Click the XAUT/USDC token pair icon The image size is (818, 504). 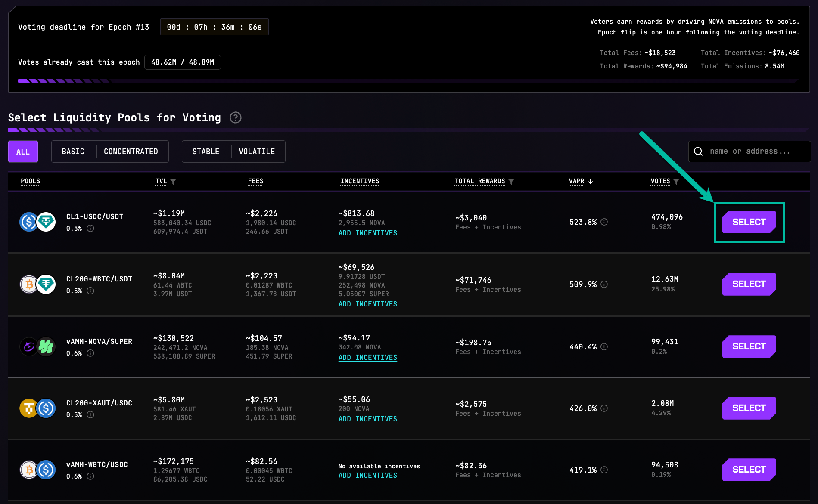tap(37, 408)
